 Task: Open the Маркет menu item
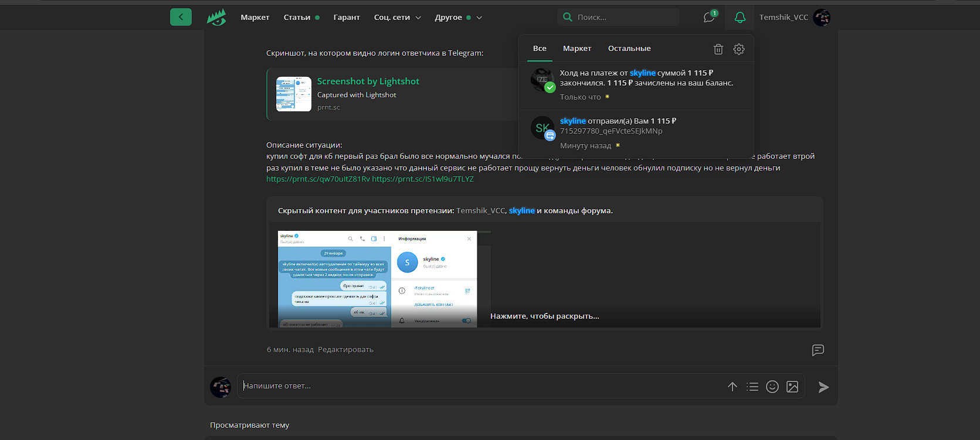click(x=255, y=18)
